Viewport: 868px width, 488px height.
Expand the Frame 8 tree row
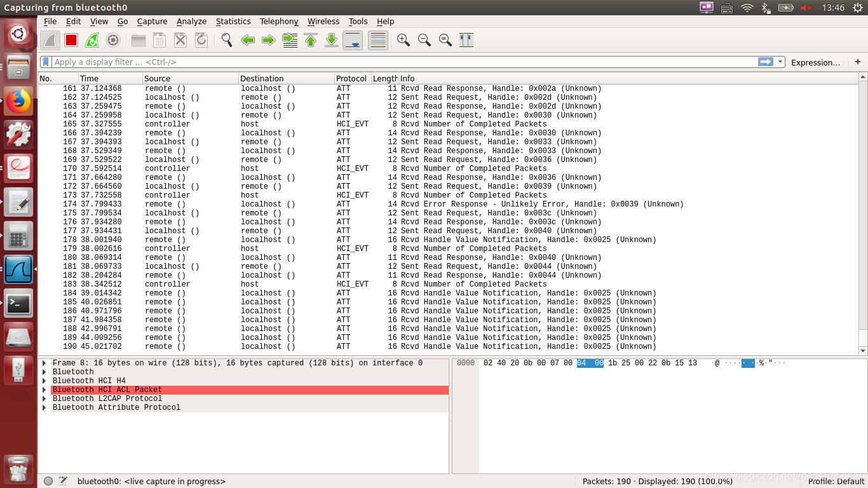[44, 363]
